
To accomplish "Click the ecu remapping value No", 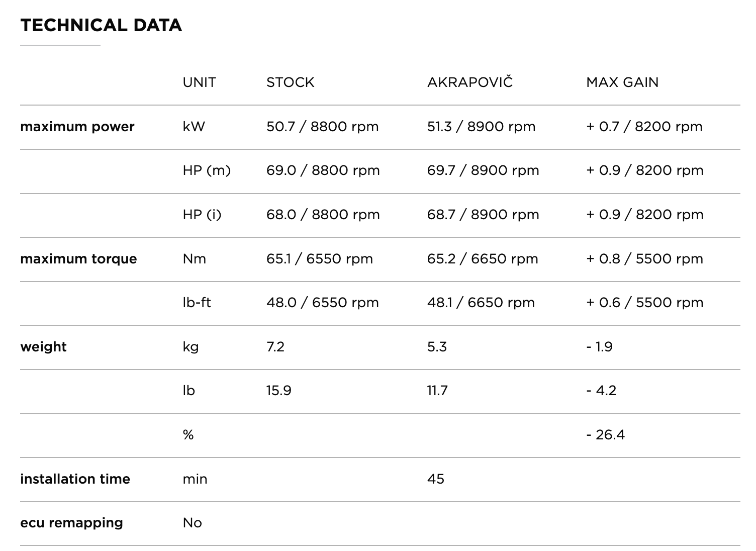I will pyautogui.click(x=192, y=523).
